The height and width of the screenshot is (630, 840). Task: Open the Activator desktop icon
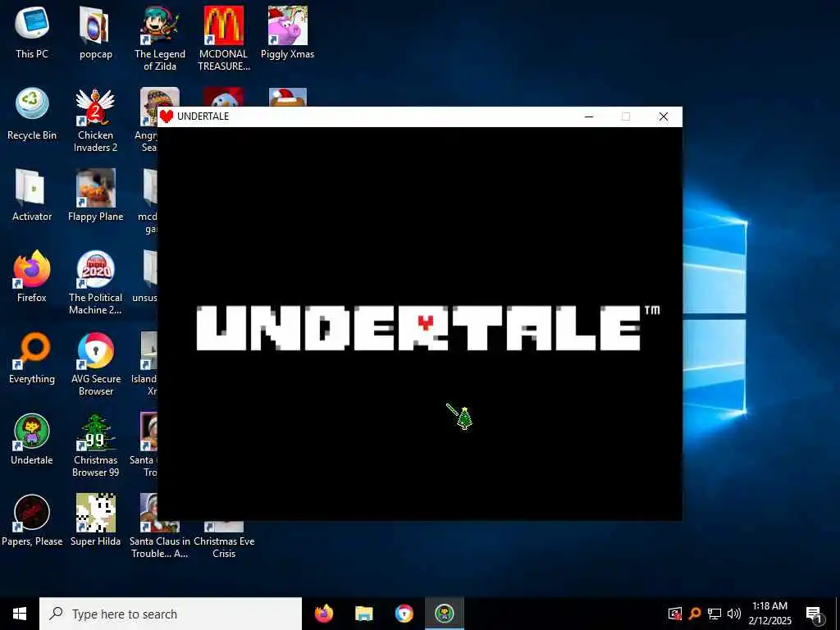tap(32, 195)
